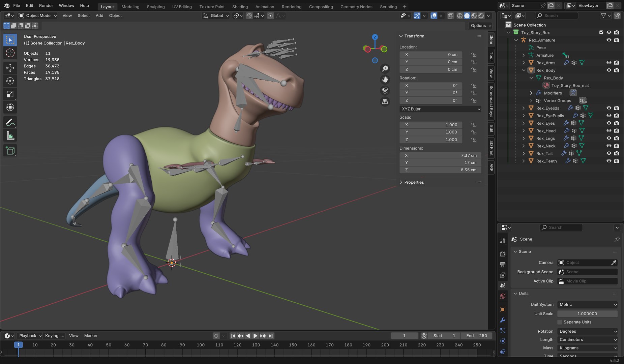Viewport: 624px width, 364px height.
Task: Toggle the camera view icon
Action: pyautogui.click(x=385, y=90)
